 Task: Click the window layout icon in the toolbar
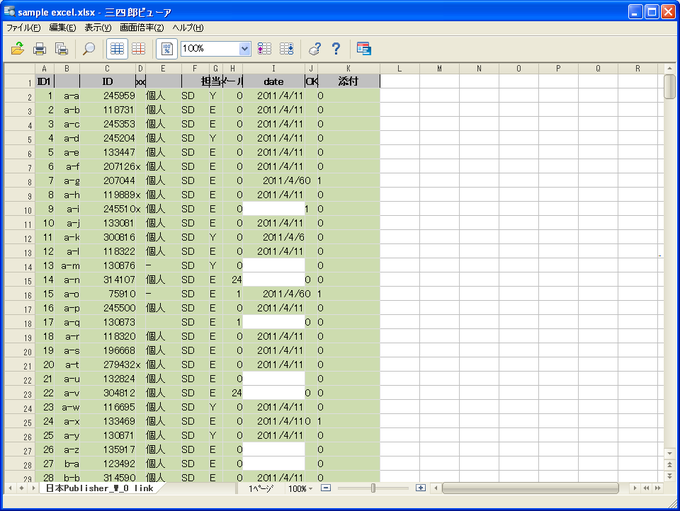coord(364,49)
